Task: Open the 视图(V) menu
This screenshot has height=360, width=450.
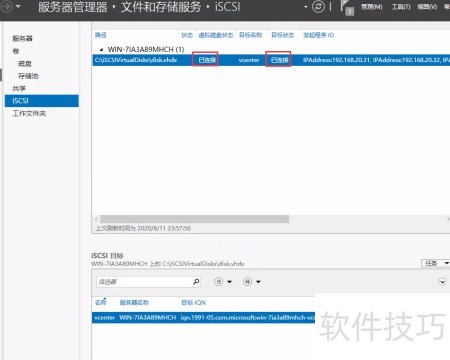Action: [x=427, y=7]
